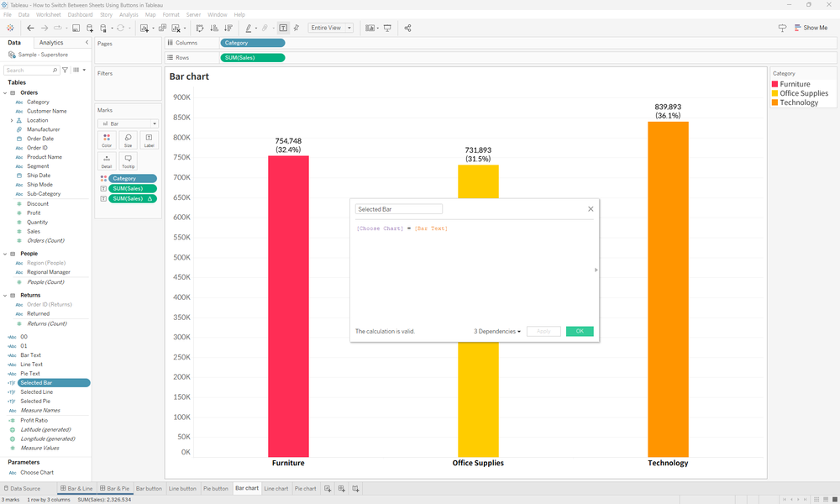This screenshot has width=840, height=504.
Task: Open the Show Me panel
Action: pos(809,27)
